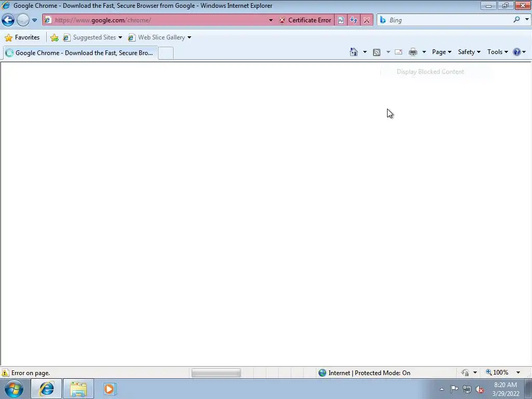
Task: Click the Print toolbar icon
Action: click(x=413, y=52)
